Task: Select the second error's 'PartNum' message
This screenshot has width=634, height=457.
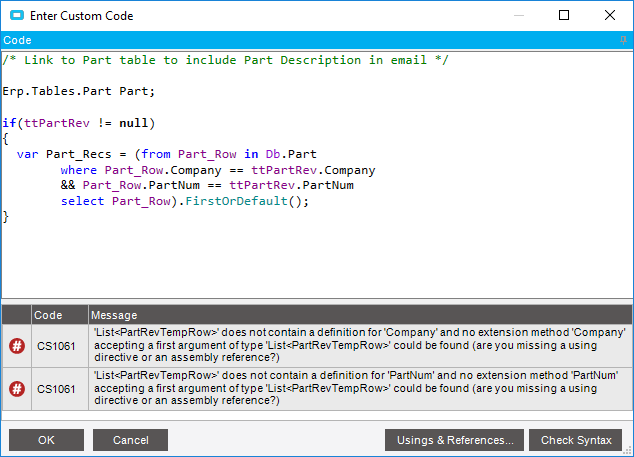Action: [x=359, y=387]
